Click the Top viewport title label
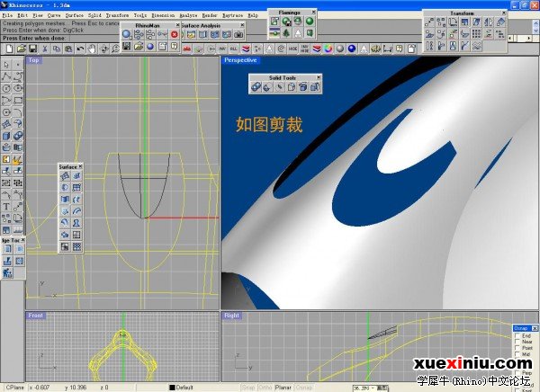This screenshot has height=392, width=540. [x=34, y=60]
